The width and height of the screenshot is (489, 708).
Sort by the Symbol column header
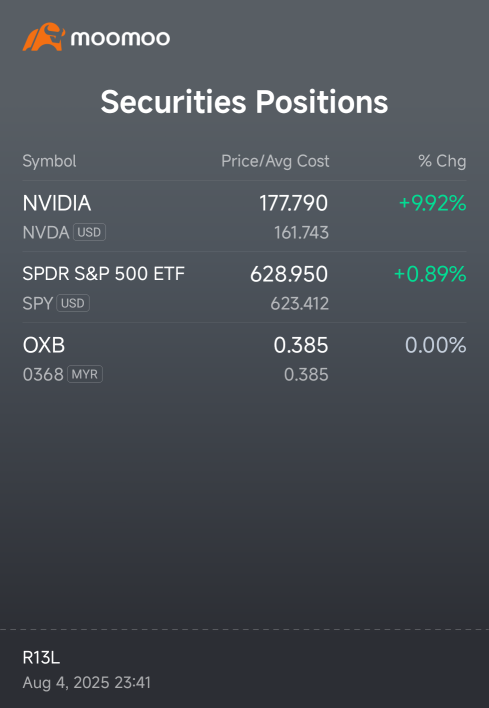(x=50, y=161)
